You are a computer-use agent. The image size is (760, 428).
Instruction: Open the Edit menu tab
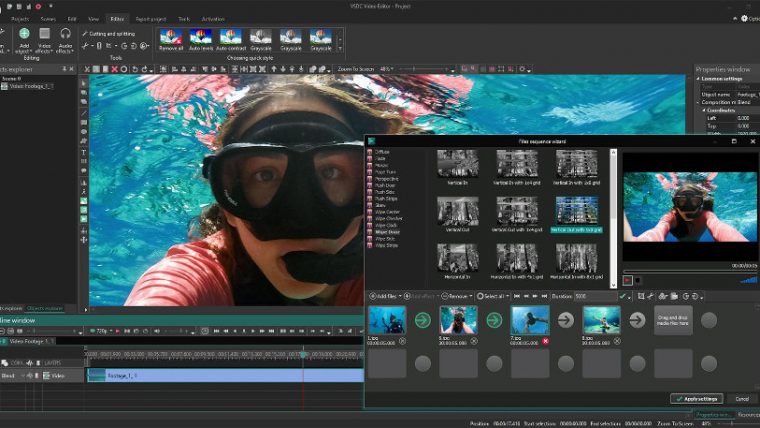pyautogui.click(x=72, y=19)
